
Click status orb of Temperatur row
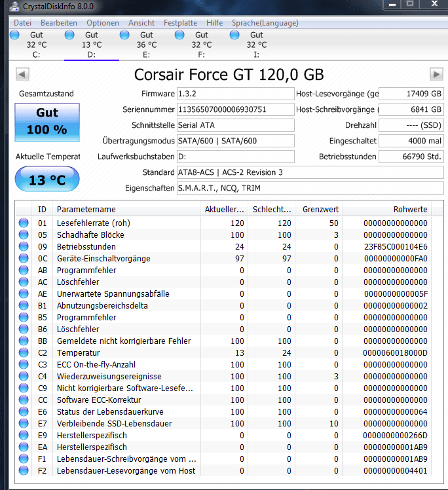24,352
